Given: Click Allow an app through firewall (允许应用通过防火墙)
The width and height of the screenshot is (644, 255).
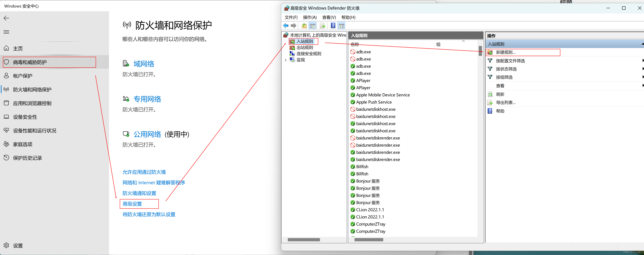Looking at the screenshot, I should click(144, 172).
